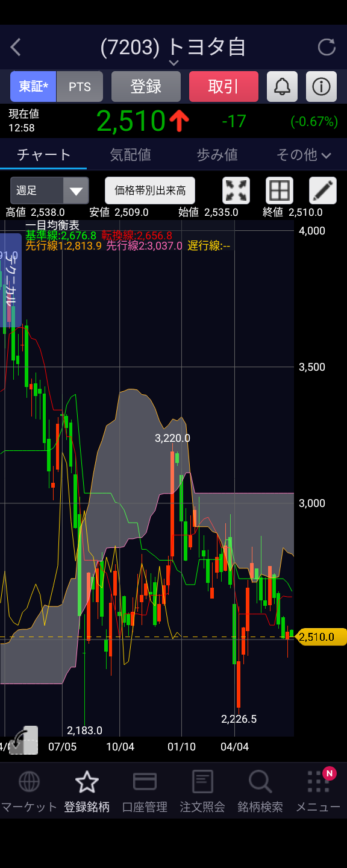Tap the 登録 register button
This screenshot has width=347, height=868.
[146, 86]
